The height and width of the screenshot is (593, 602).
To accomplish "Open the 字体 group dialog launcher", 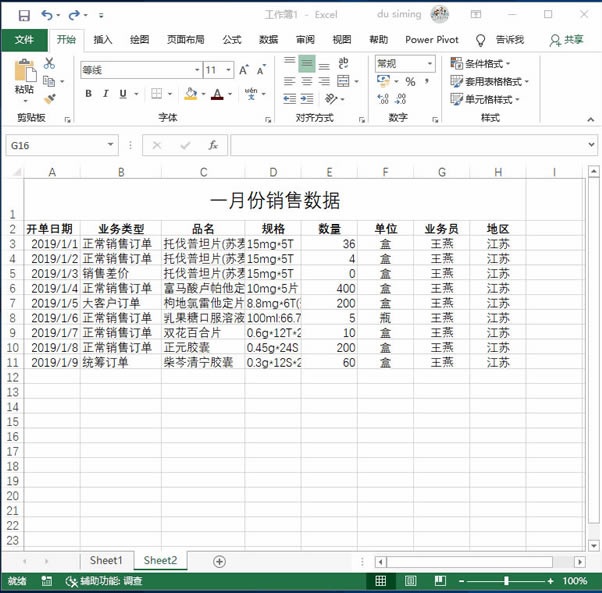I will click(268, 120).
